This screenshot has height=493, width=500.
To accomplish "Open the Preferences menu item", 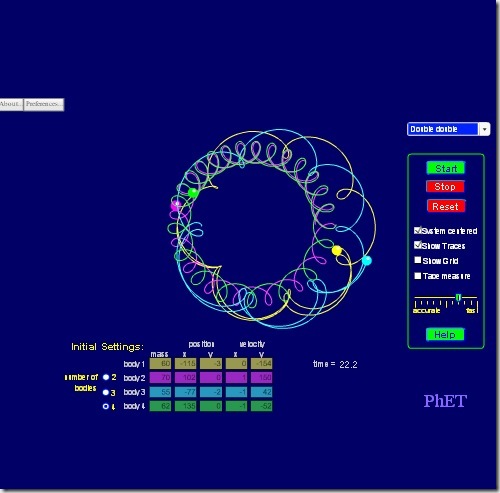I will pos(44,104).
